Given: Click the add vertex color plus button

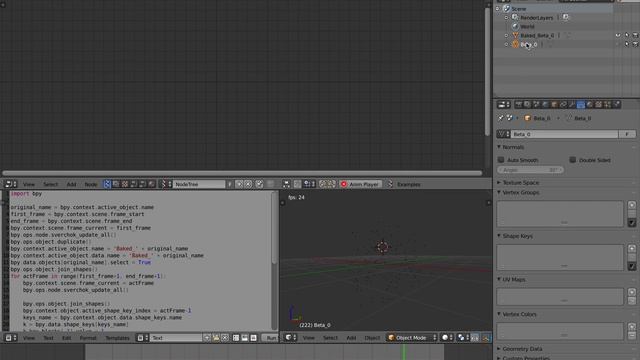Looking at the screenshot, I should click(x=632, y=327).
